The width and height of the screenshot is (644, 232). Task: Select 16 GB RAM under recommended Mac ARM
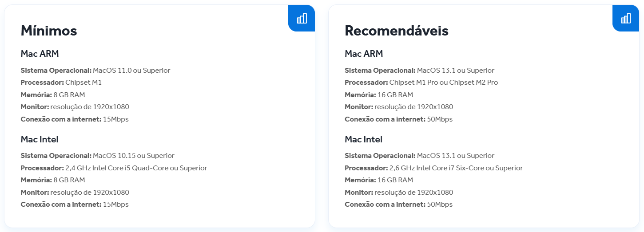tap(395, 94)
